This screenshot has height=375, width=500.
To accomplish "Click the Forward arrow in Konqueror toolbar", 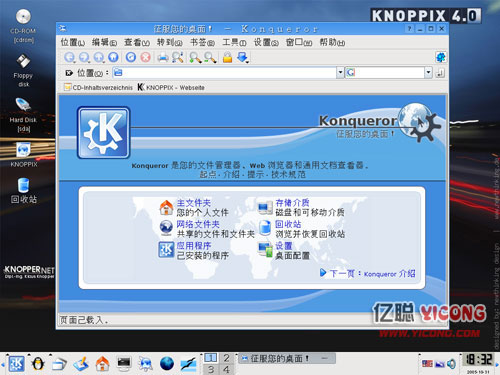I will point(84,57).
